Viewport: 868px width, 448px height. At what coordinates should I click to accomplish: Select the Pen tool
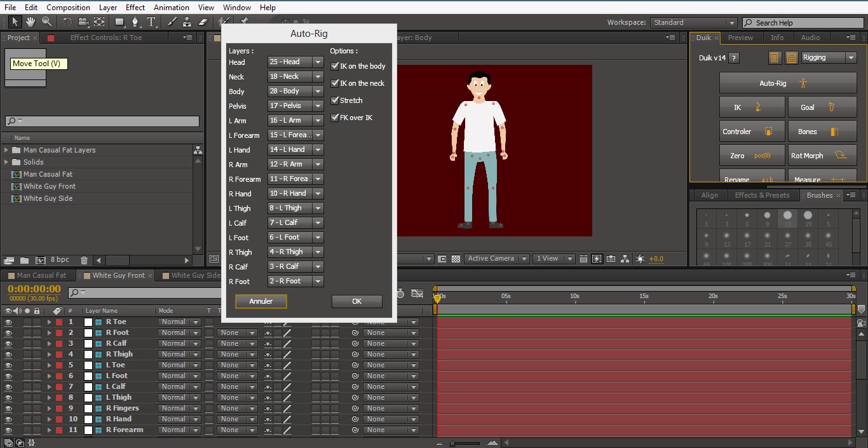[135, 22]
